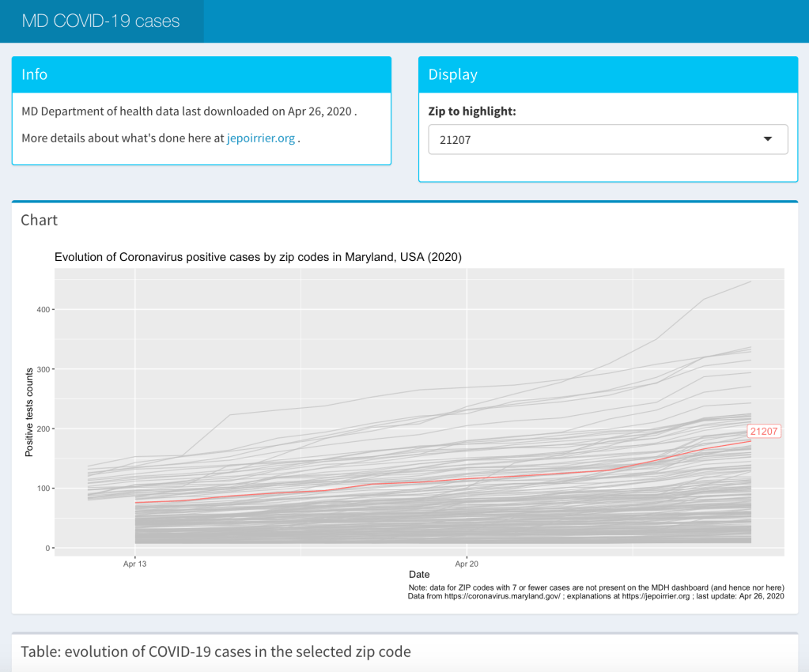Click the note about ZIP codes with 7 cases
This screenshot has height=672, width=809.
click(595, 587)
